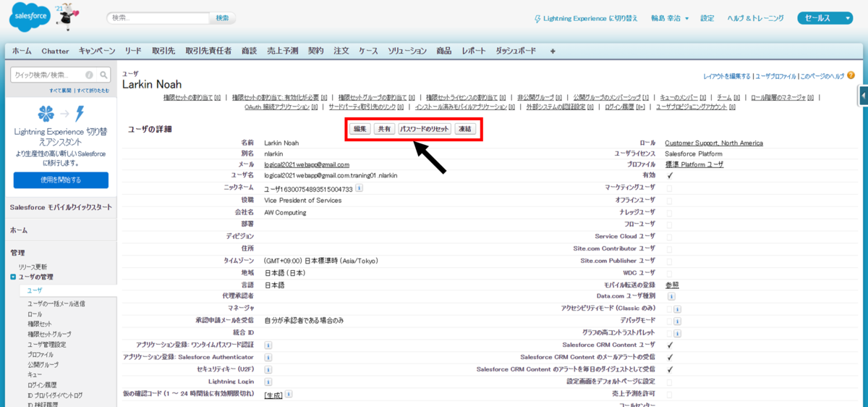Click the 使用を開始する button
Viewport: 868px width, 407px height.
click(x=61, y=180)
